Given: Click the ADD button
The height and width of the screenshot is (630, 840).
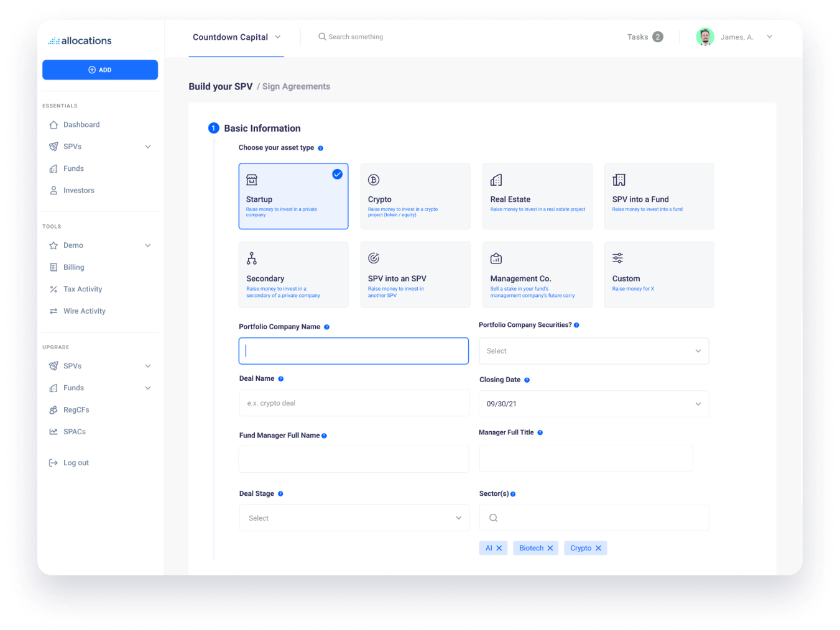Looking at the screenshot, I should click(x=100, y=70).
